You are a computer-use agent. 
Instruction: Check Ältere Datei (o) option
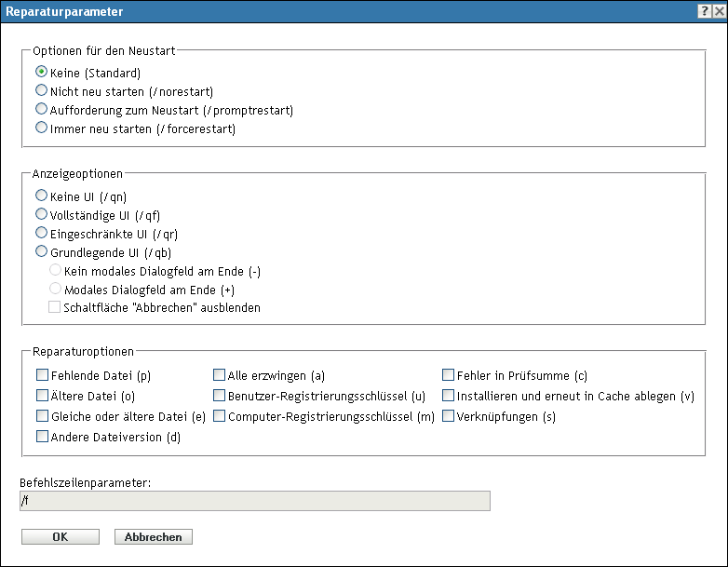tap(42, 396)
